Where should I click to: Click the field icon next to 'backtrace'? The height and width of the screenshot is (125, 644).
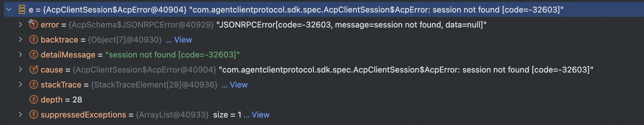[x=33, y=40]
